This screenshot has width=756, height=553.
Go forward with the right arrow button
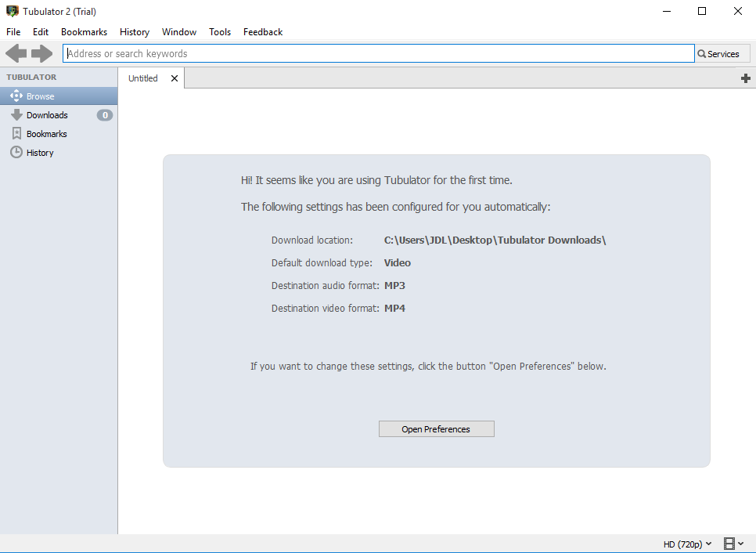point(42,53)
